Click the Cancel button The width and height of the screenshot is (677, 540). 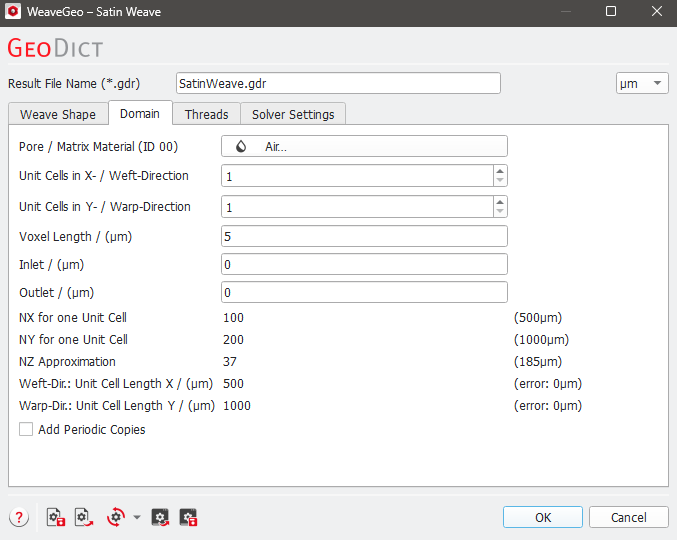[x=629, y=517]
